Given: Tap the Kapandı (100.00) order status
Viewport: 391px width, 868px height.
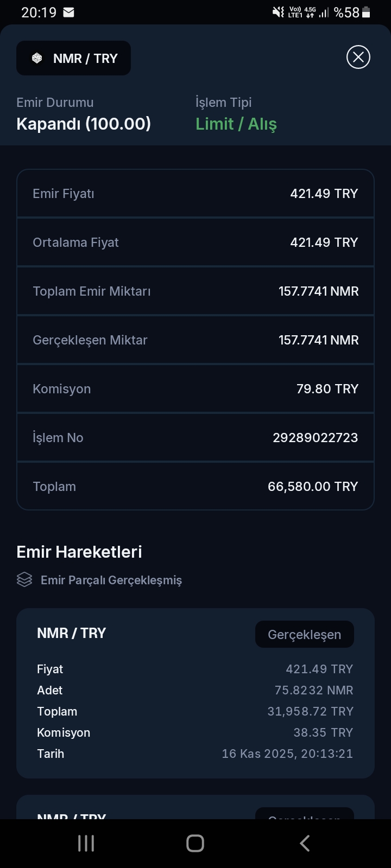Looking at the screenshot, I should (x=84, y=124).
